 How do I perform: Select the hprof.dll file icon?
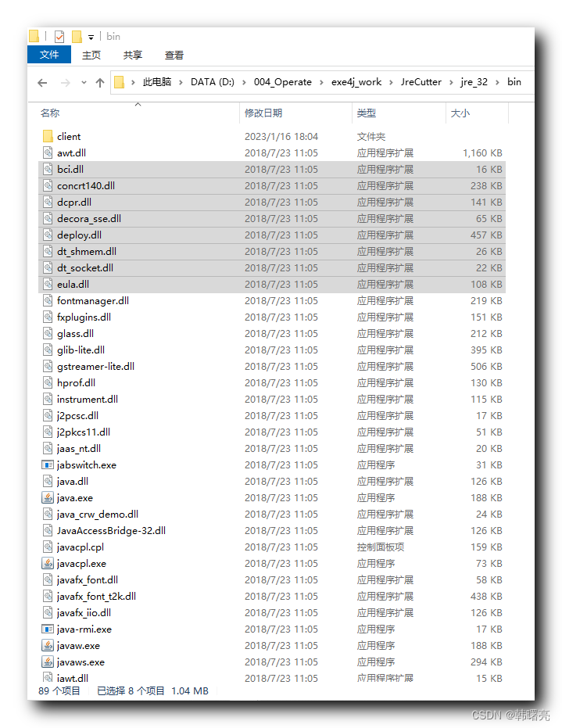pos(48,382)
